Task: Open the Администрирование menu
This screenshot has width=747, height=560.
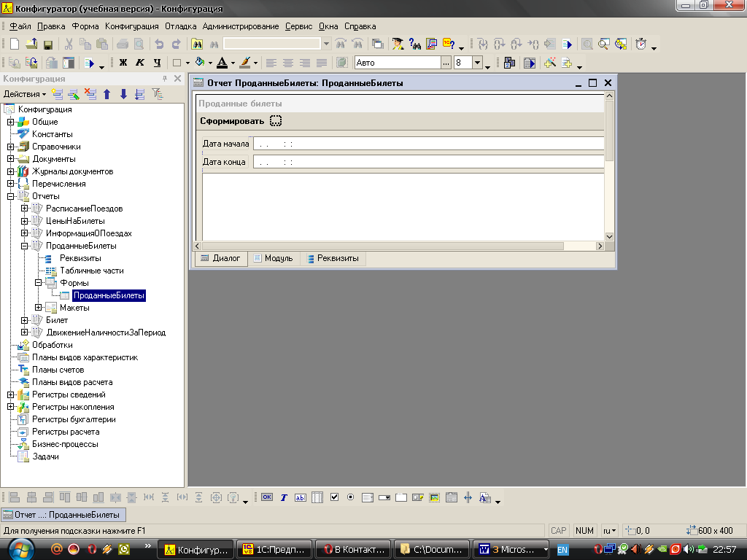Action: click(x=241, y=26)
